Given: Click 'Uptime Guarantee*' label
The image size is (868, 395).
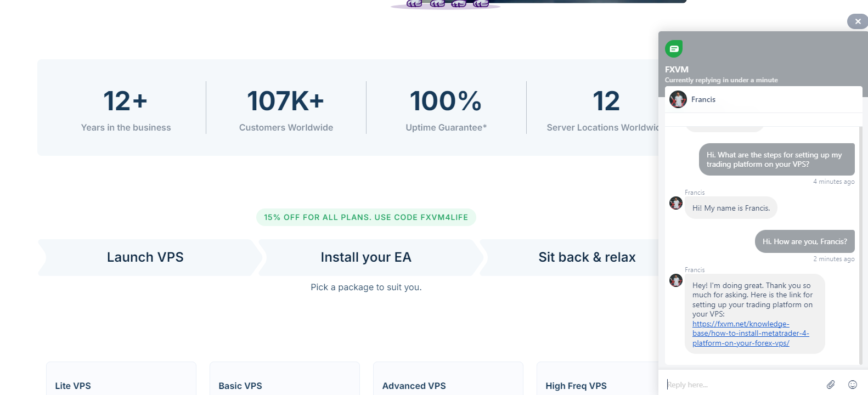Looking at the screenshot, I should (x=446, y=127).
